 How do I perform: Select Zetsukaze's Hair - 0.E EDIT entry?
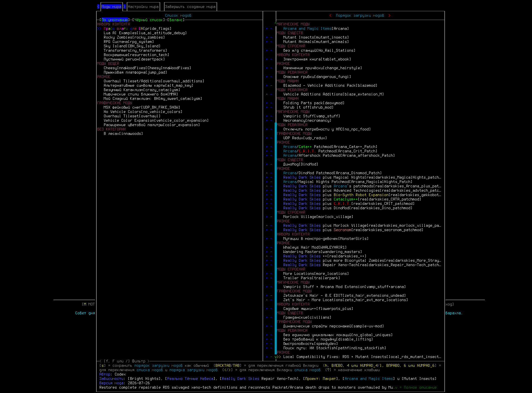tap(345, 296)
